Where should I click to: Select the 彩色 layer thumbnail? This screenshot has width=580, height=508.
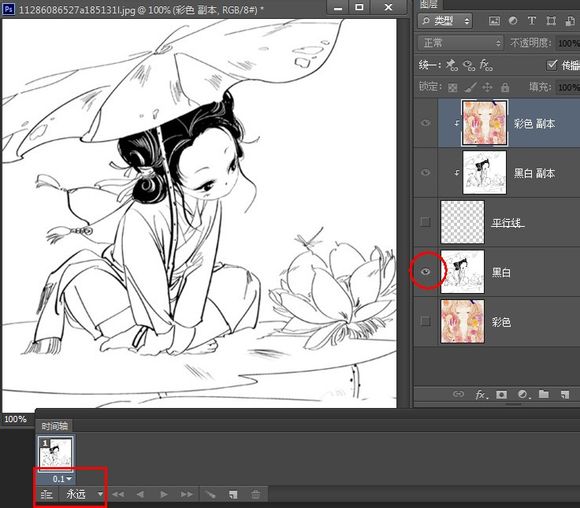(x=462, y=322)
